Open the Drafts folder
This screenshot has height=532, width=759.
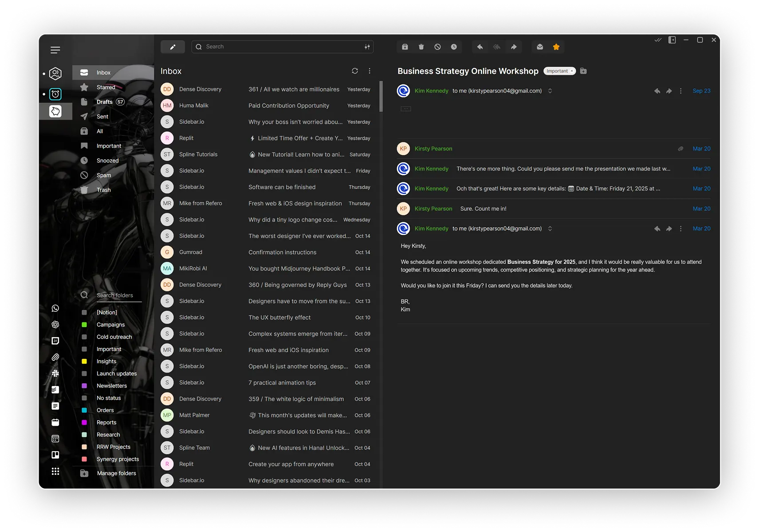tap(113, 102)
